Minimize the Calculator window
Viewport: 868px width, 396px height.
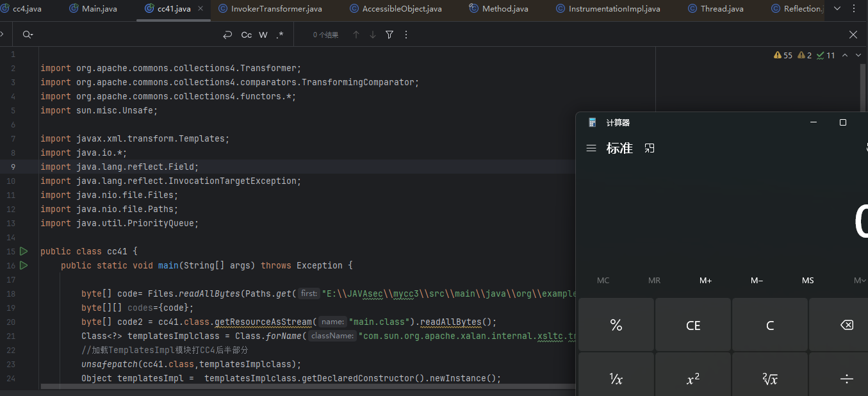[x=814, y=122]
